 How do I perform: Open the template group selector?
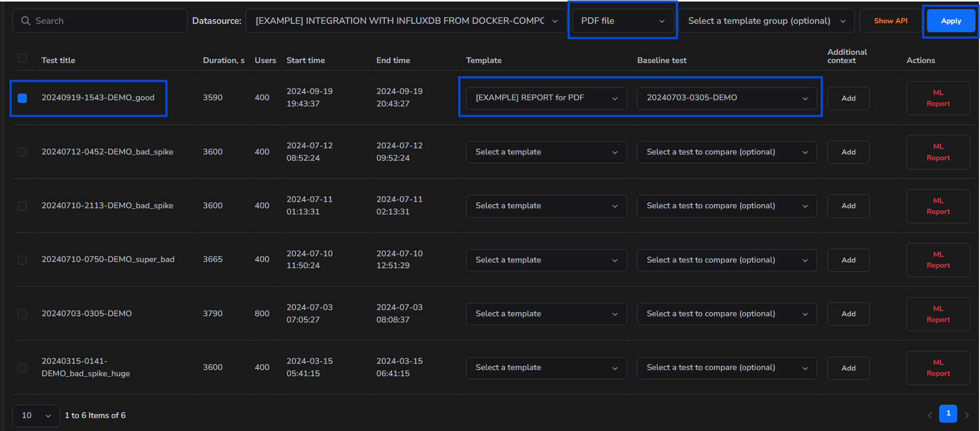766,21
